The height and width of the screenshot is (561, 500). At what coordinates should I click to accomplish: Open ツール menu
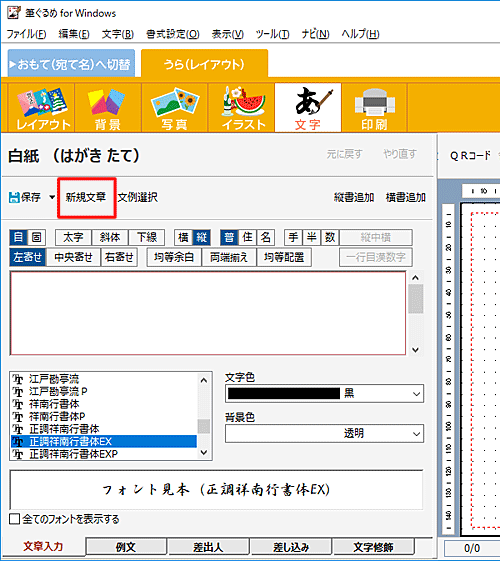point(273,34)
